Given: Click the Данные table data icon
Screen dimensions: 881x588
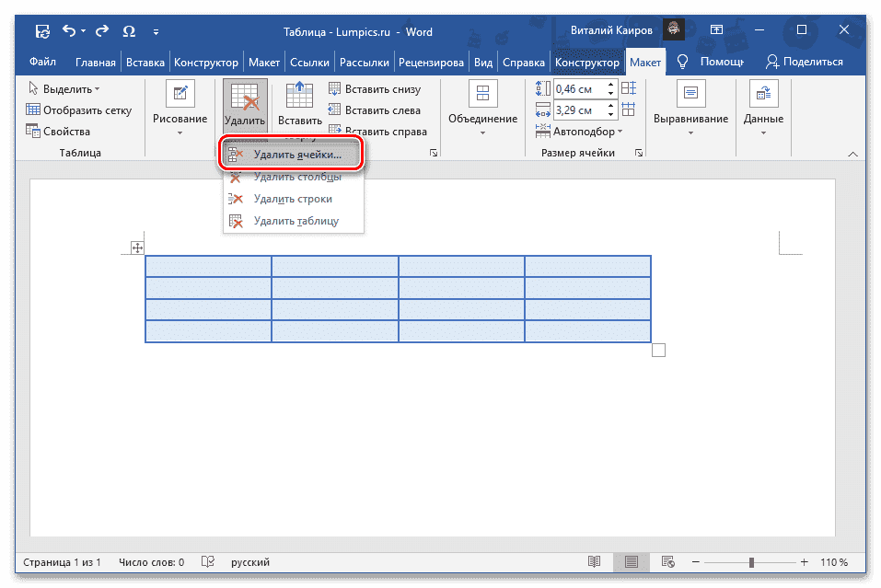Looking at the screenshot, I should (763, 93).
